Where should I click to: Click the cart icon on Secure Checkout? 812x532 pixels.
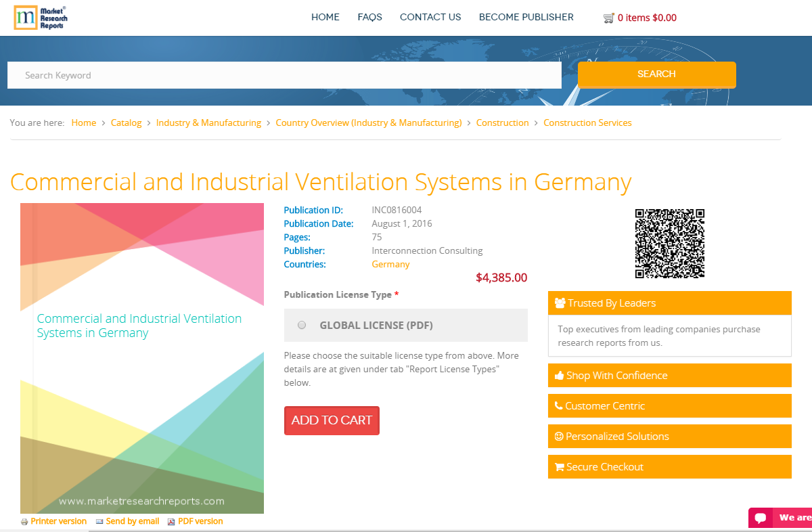[x=558, y=466]
